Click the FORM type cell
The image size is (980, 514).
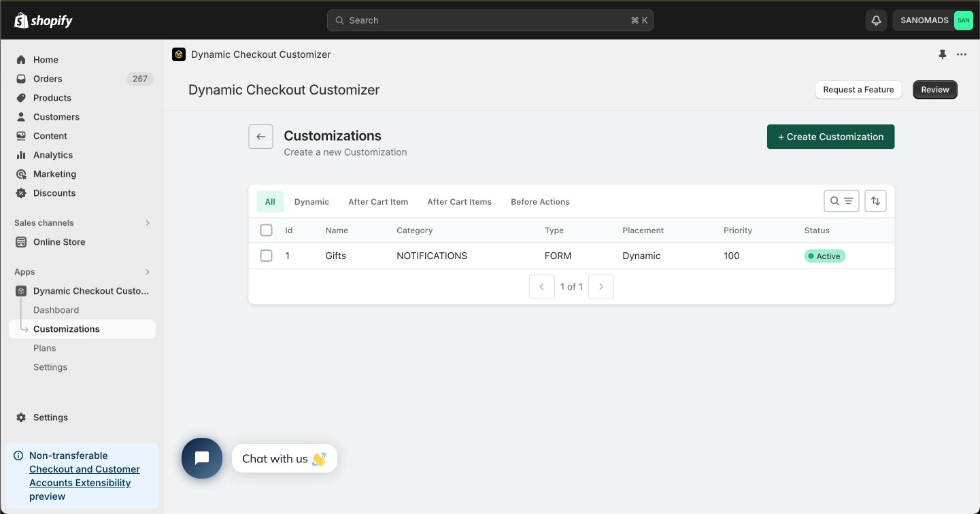pyautogui.click(x=558, y=256)
